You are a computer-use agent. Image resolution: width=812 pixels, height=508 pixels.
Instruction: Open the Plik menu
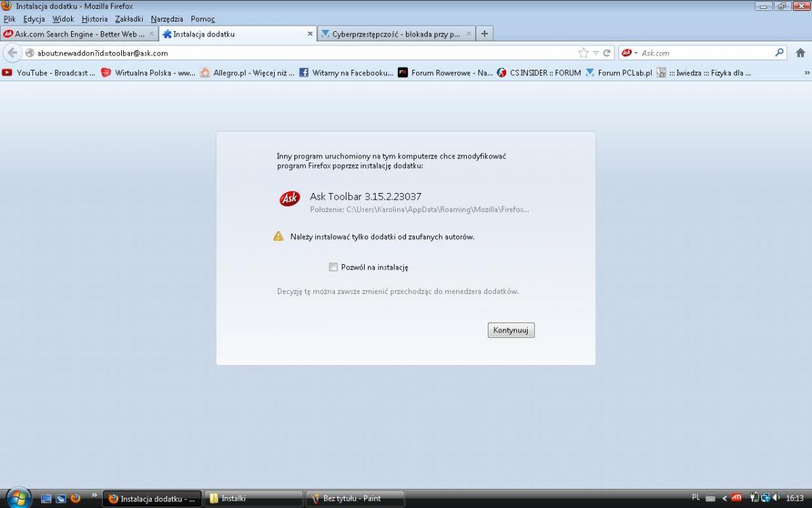click(9, 19)
